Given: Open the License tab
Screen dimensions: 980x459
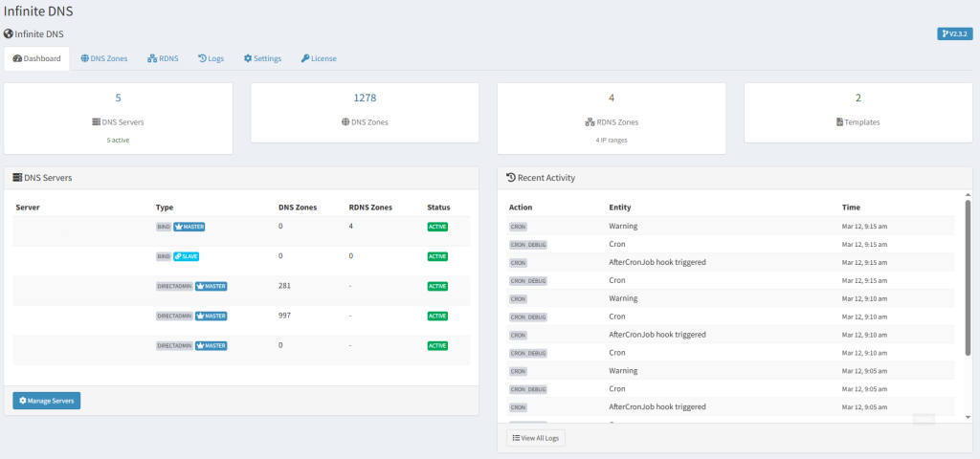Looking at the screenshot, I should tap(319, 58).
